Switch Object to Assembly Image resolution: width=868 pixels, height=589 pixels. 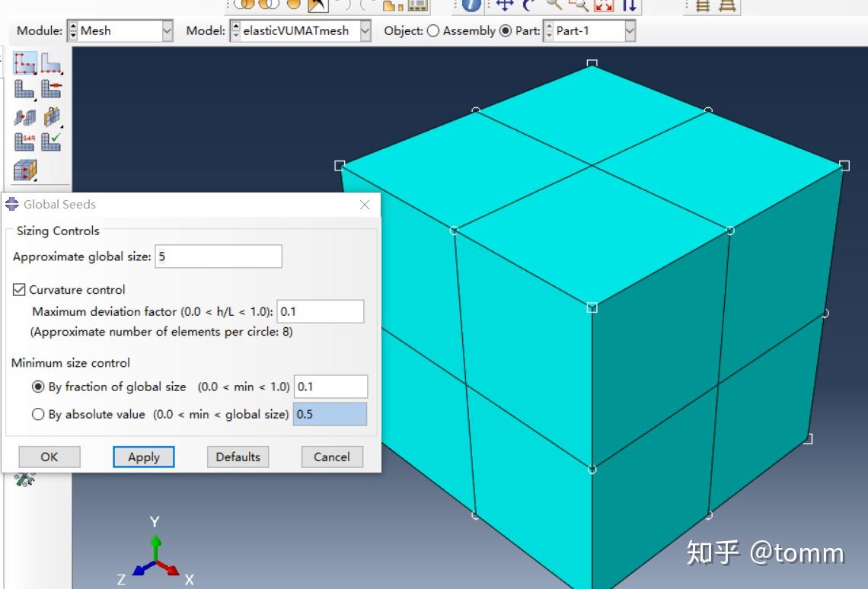[x=434, y=31]
